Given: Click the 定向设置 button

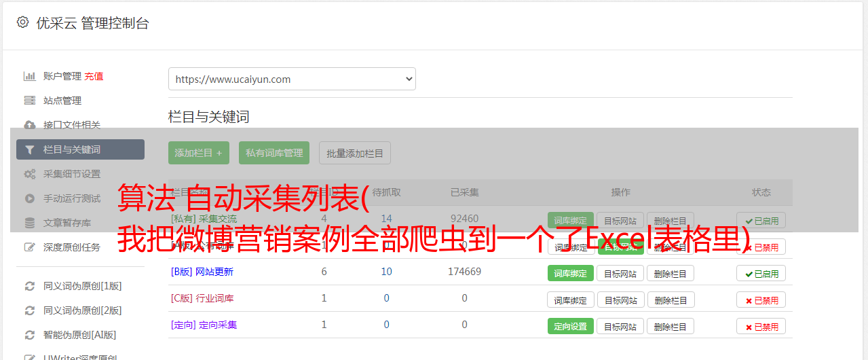Looking at the screenshot, I should coord(571,327).
